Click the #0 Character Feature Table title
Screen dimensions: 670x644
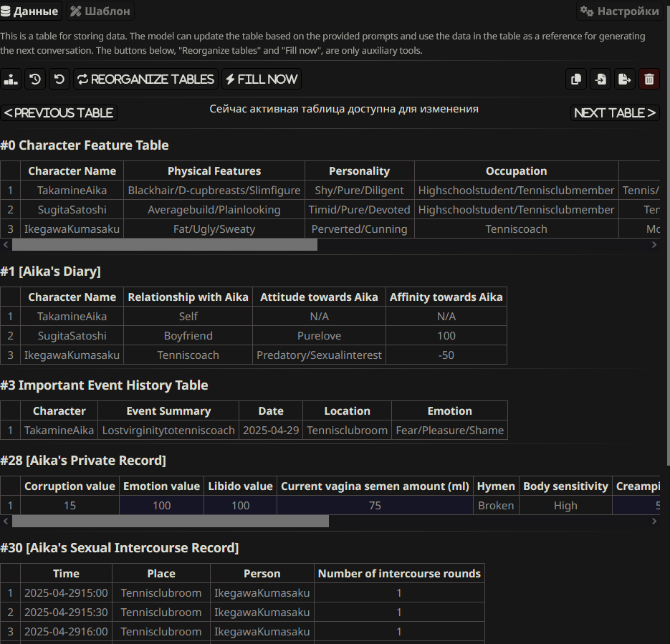coord(85,145)
